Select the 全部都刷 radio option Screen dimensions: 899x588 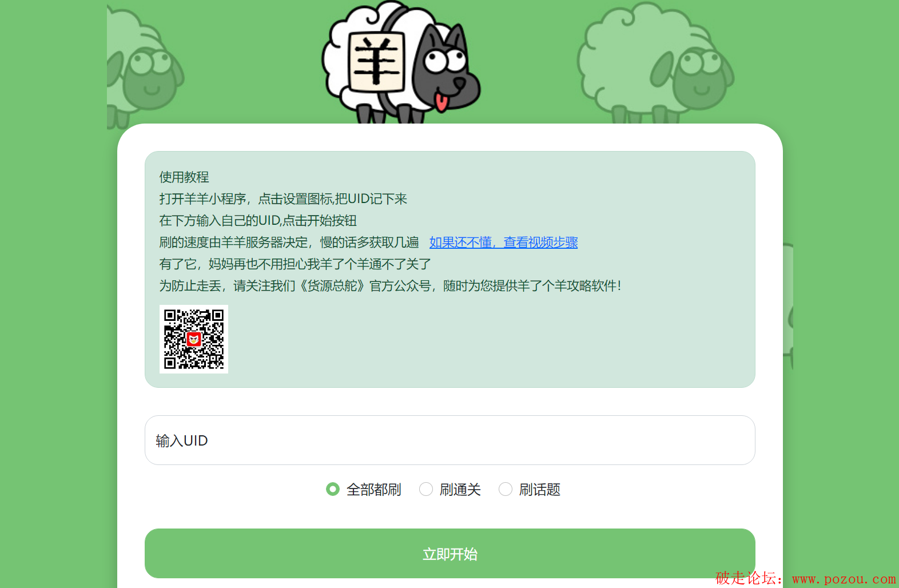[333, 490]
